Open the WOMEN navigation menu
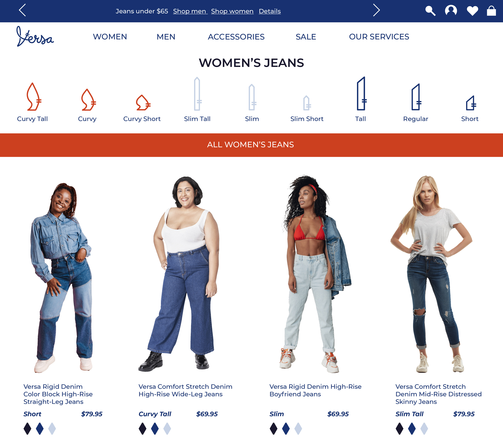Image resolution: width=503 pixels, height=448 pixels. 110,37
